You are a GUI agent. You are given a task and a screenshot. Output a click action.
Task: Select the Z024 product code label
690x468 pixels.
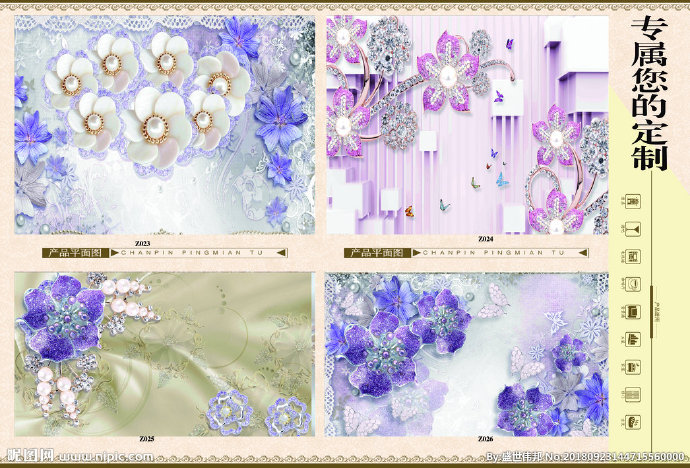tap(485, 239)
